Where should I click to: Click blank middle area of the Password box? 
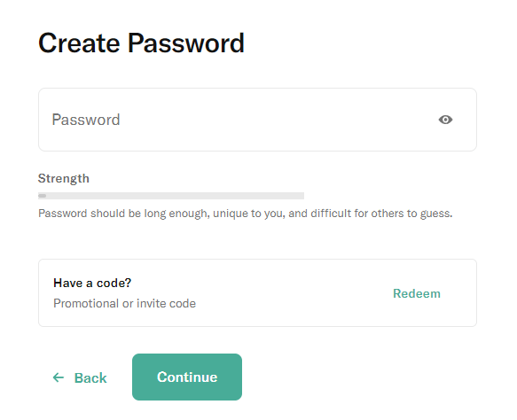pyautogui.click(x=263, y=120)
